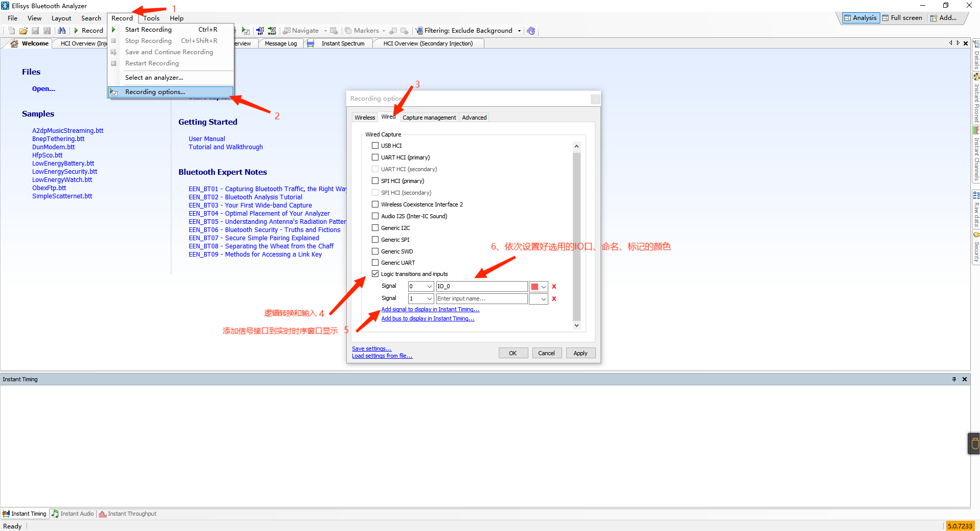Viewport: 980px width, 531px height.
Task: Enable USB HCI wired capture
Action: point(375,146)
